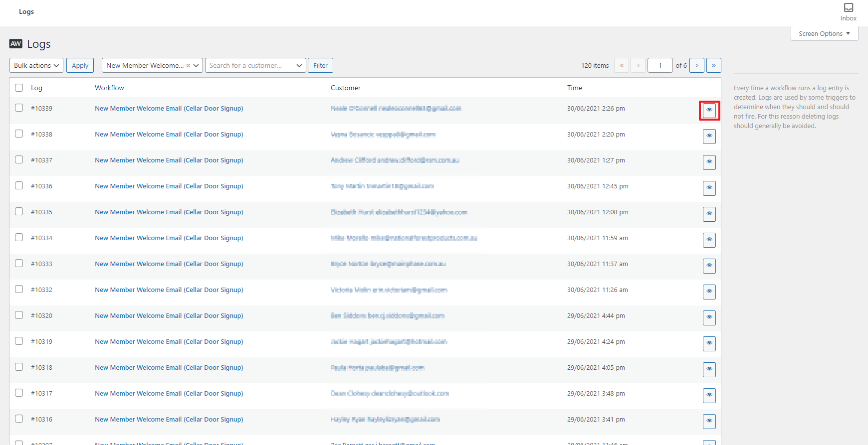Clear the New Member Welcome workflow filter

[x=188, y=65]
